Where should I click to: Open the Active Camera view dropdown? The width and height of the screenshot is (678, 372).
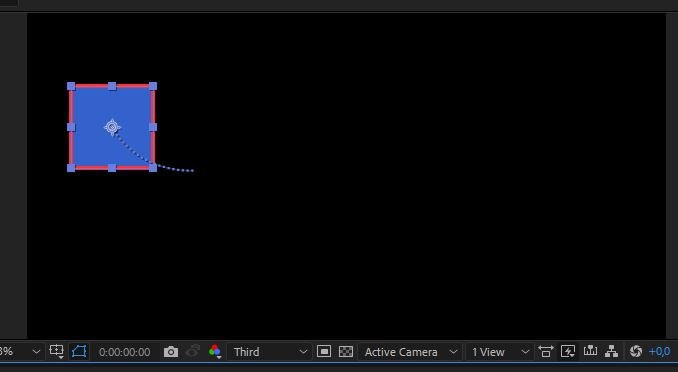point(410,352)
